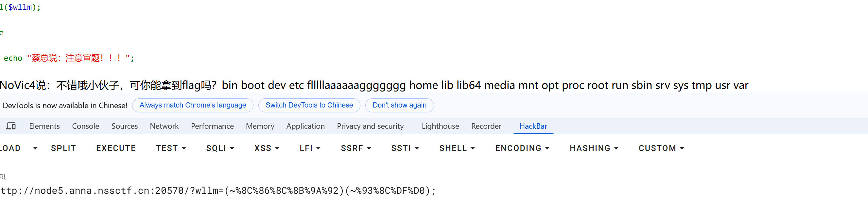Expand the CUSTOM dropdown menu
Viewport: 868px width, 200px height.
click(661, 148)
